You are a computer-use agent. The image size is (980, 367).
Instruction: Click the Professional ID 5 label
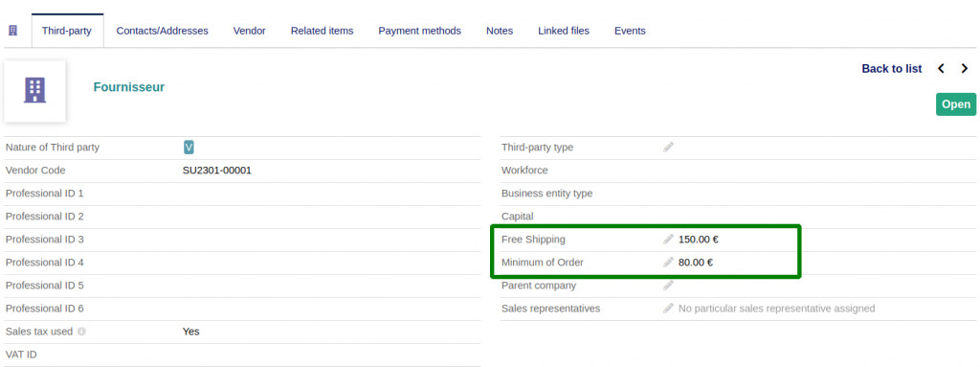[44, 286]
